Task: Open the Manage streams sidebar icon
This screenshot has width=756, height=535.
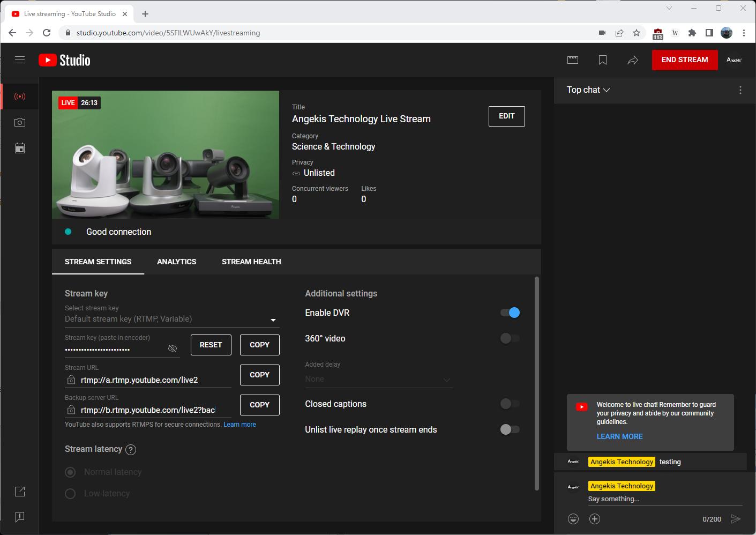Action: click(x=20, y=148)
